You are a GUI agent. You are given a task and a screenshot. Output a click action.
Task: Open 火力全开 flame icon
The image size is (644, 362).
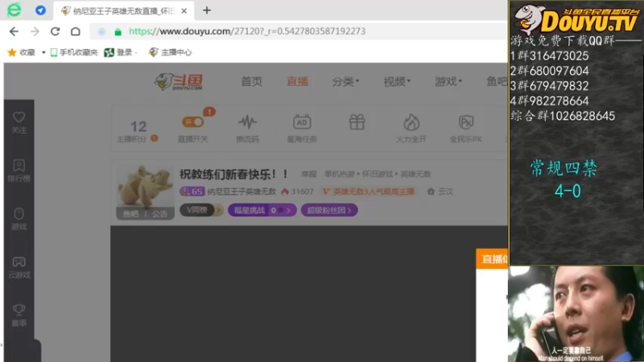411,129
